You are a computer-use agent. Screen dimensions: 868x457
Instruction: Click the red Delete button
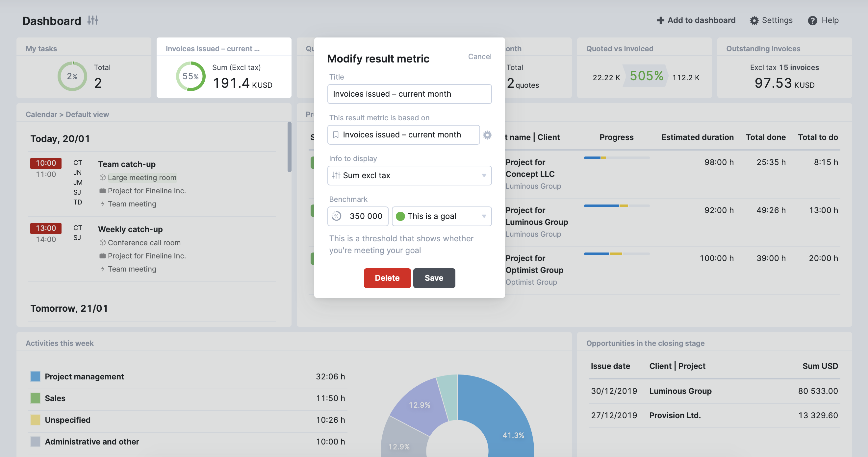coord(387,278)
